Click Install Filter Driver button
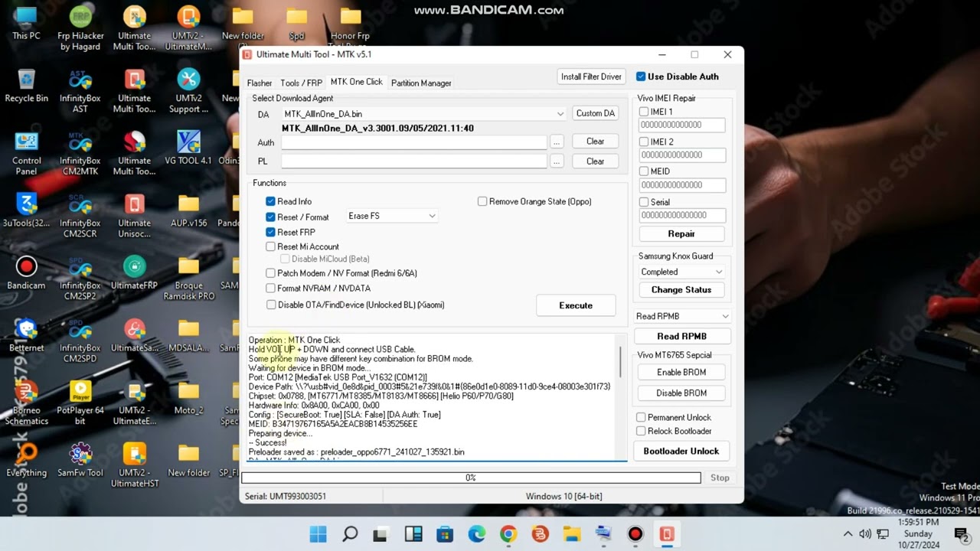The height and width of the screenshot is (551, 980). tap(591, 77)
